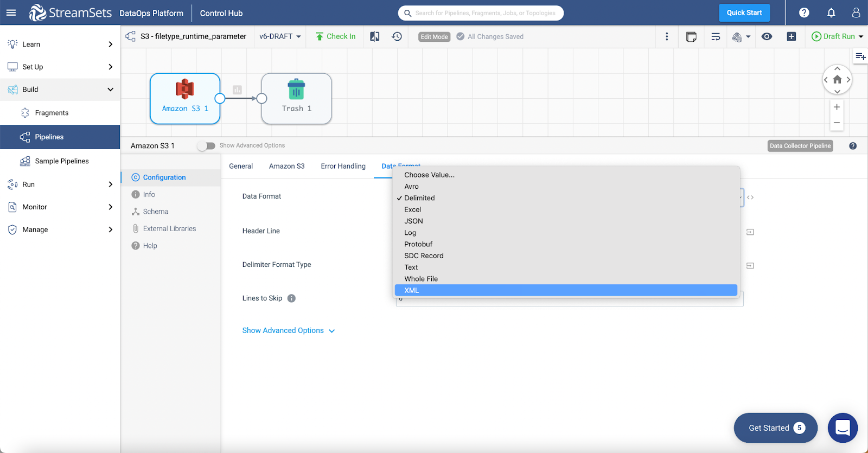Viewport: 868px width, 453px height.
Task: Toggle the Show Advanced Options switch
Action: point(206,146)
